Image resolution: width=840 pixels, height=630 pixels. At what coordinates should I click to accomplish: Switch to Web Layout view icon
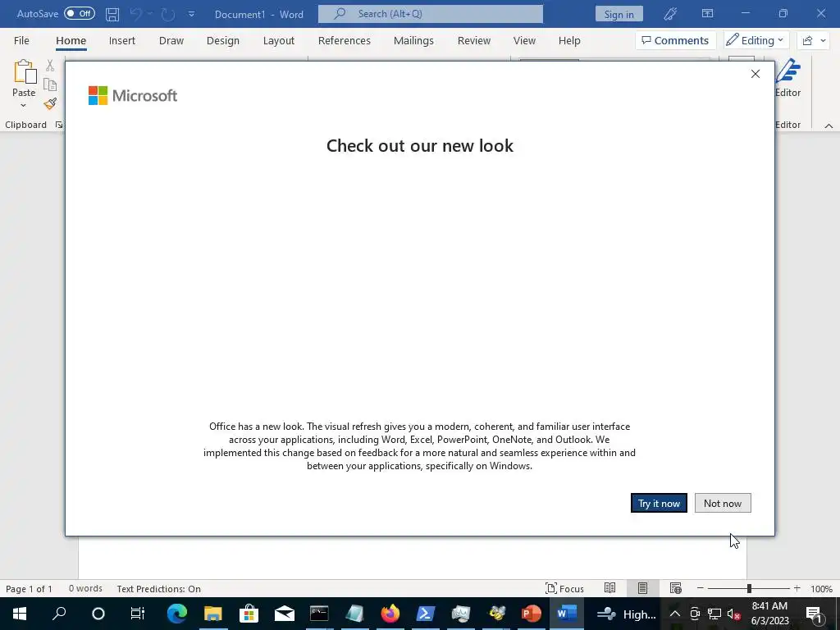point(676,588)
